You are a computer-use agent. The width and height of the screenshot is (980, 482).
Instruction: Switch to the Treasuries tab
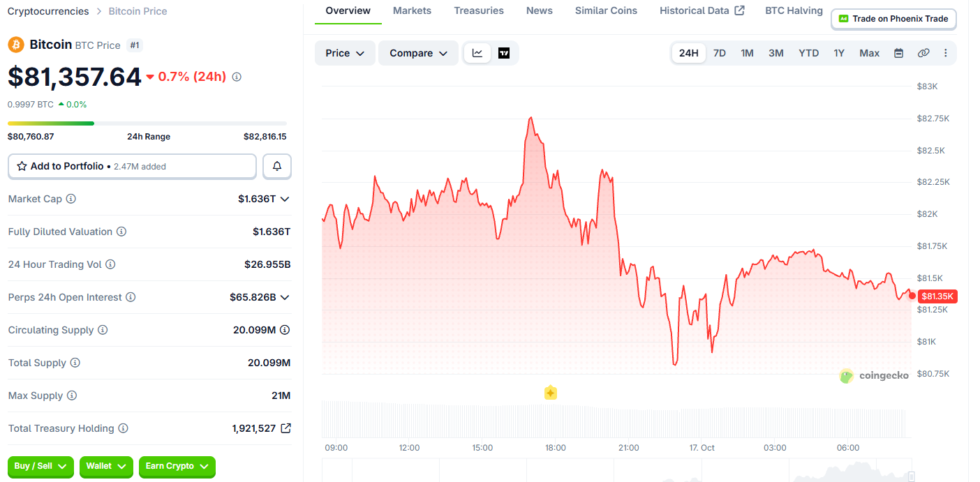(x=479, y=10)
